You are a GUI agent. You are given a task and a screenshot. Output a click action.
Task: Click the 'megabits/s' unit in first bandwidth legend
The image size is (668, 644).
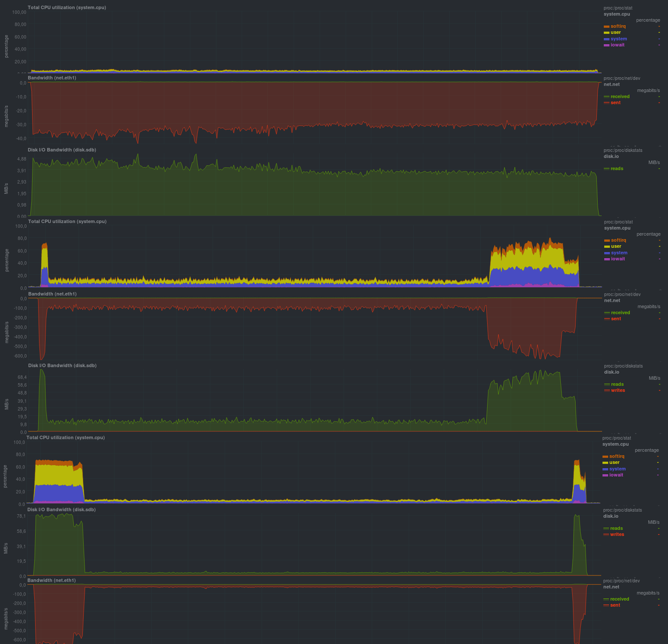(648, 91)
